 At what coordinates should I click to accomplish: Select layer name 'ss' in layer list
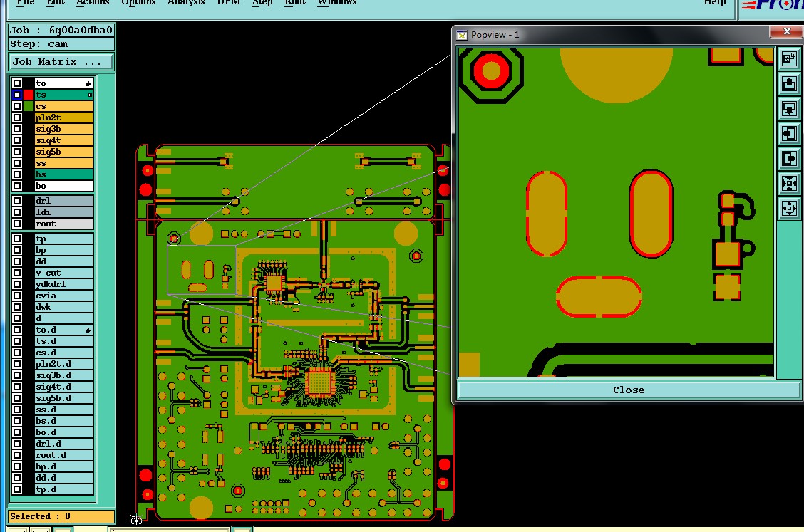coord(63,163)
